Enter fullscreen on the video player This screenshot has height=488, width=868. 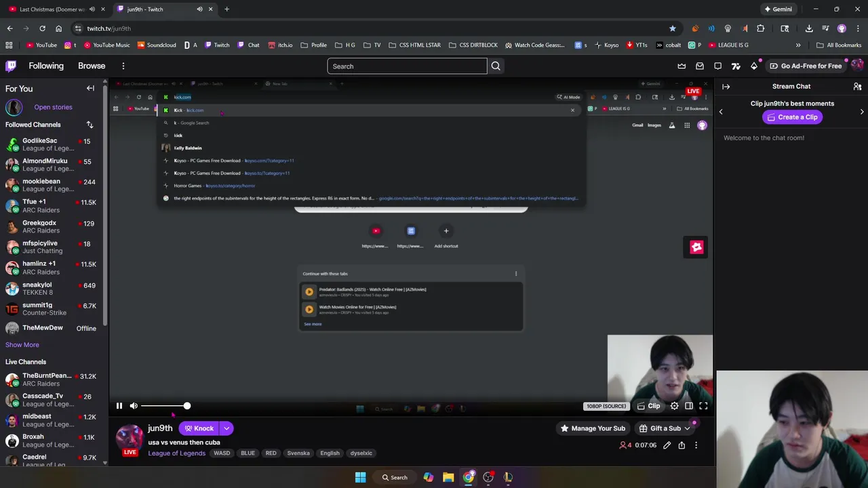click(703, 406)
